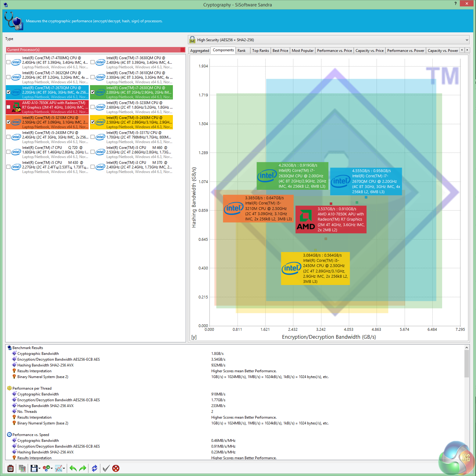Confirm with the grey checkmark icon
Screen dimensions: 476x476
(x=106, y=468)
